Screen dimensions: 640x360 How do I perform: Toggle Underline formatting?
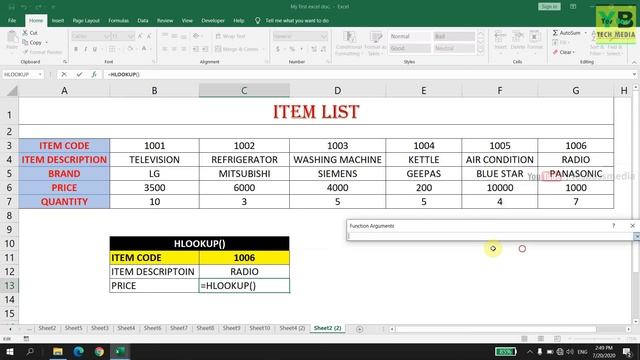pos(95,49)
